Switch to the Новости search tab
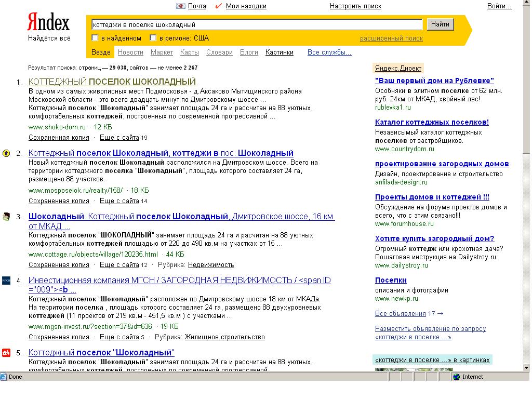Image resolution: width=532 pixels, height=399 pixels. click(x=130, y=52)
